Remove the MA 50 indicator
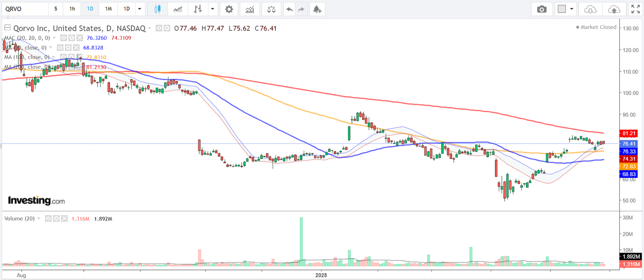644x280 pixels. pos(76,47)
